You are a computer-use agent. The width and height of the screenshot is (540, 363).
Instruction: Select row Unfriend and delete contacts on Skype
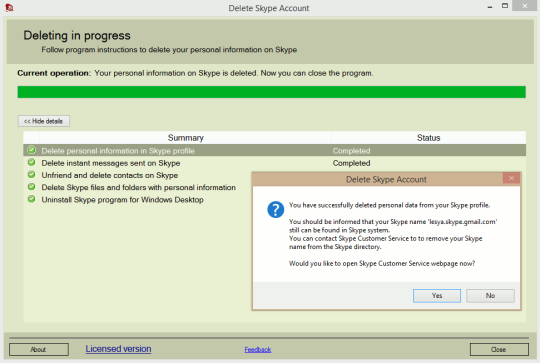(137, 175)
